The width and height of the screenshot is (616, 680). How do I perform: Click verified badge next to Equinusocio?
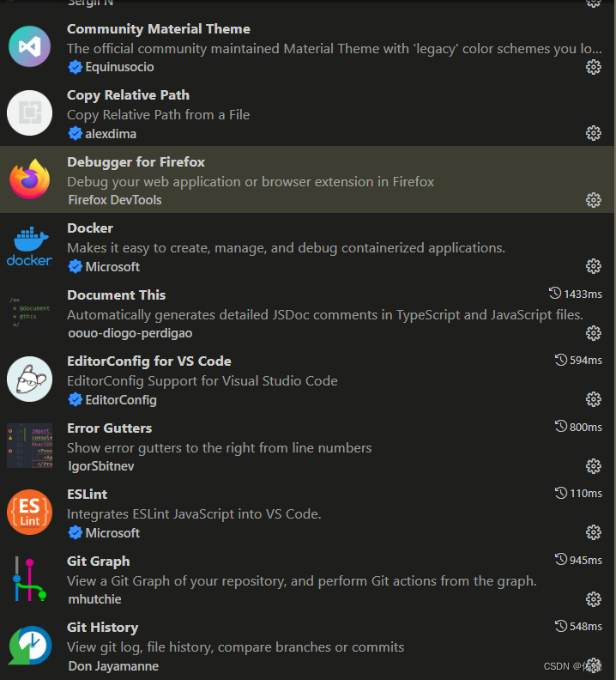(x=75, y=67)
